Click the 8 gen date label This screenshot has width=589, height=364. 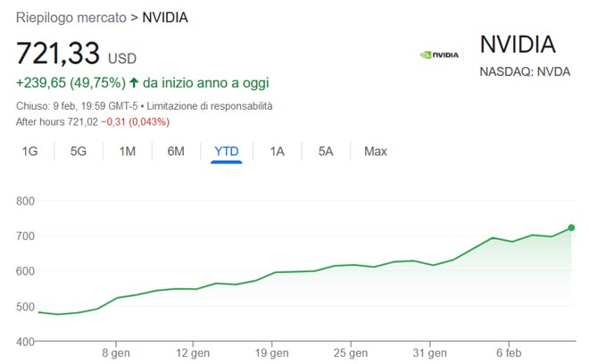117,352
